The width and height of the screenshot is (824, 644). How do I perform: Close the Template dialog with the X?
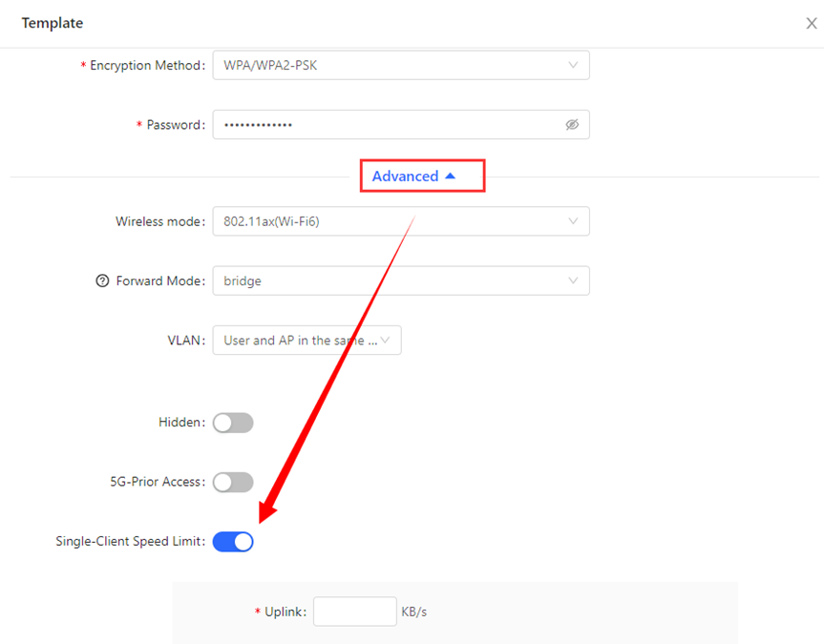pyautogui.click(x=811, y=23)
